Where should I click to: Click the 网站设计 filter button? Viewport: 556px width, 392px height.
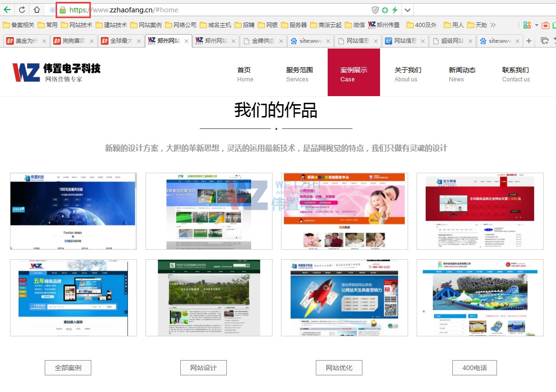[x=203, y=367]
